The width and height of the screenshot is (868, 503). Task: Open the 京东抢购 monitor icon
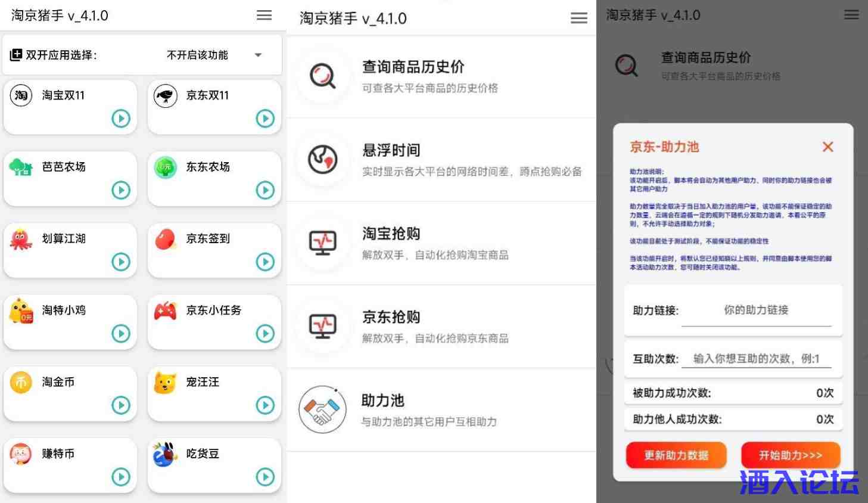323,327
